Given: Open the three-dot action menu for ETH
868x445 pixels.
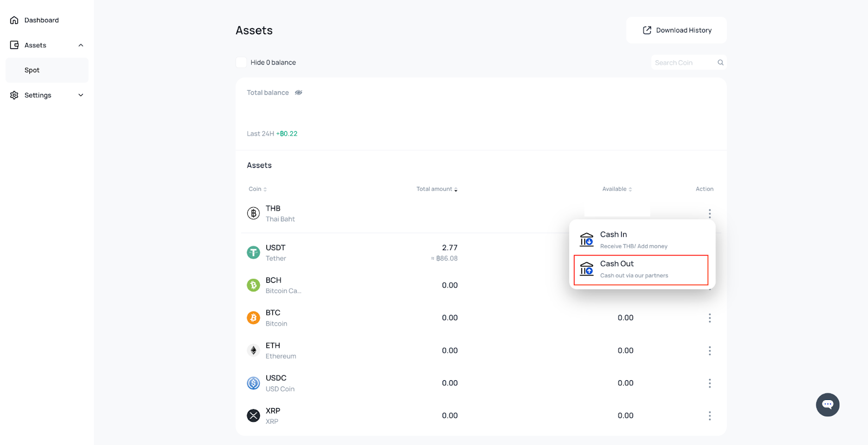Looking at the screenshot, I should click(x=709, y=351).
